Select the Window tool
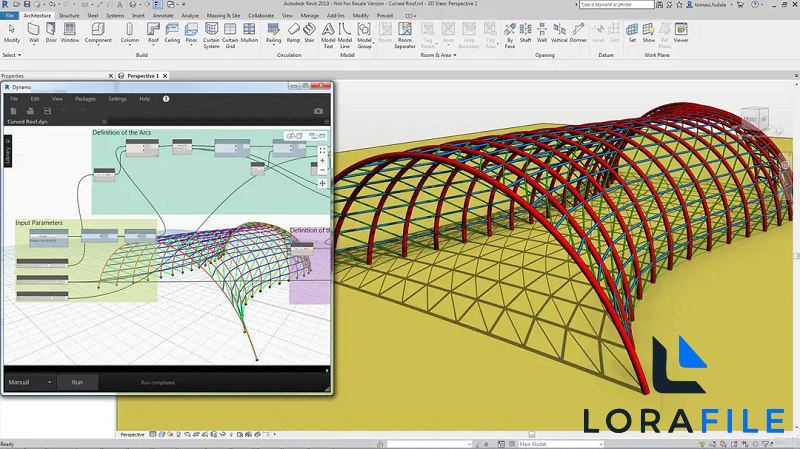This screenshot has height=449, width=800. 70,33
